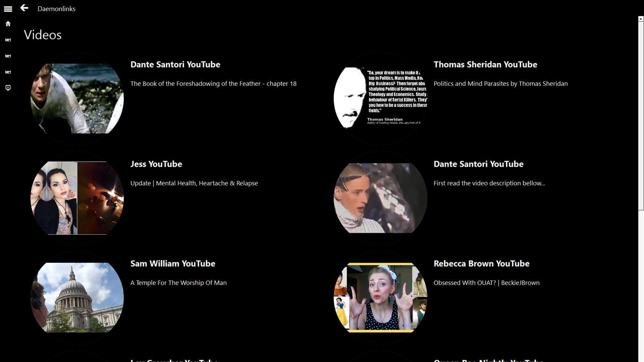Select the Rebecca Brown YouTube title
Screen dimensions: 644x362
pyautogui.click(x=481, y=264)
